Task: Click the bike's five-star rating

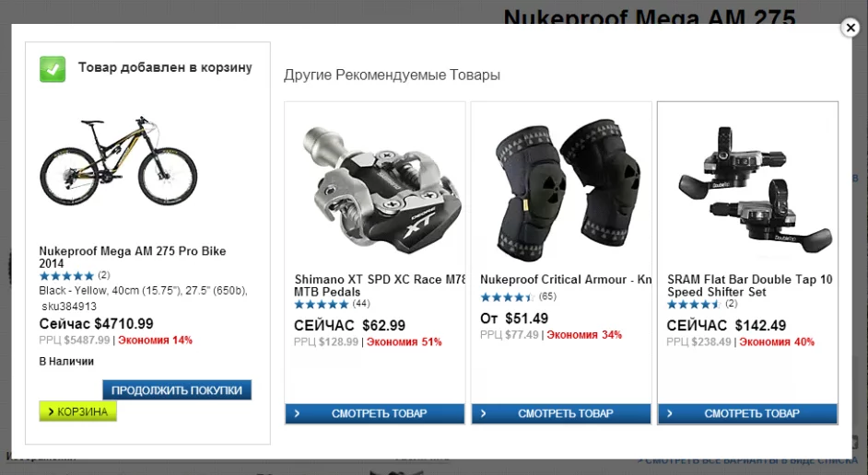Action: (67, 275)
